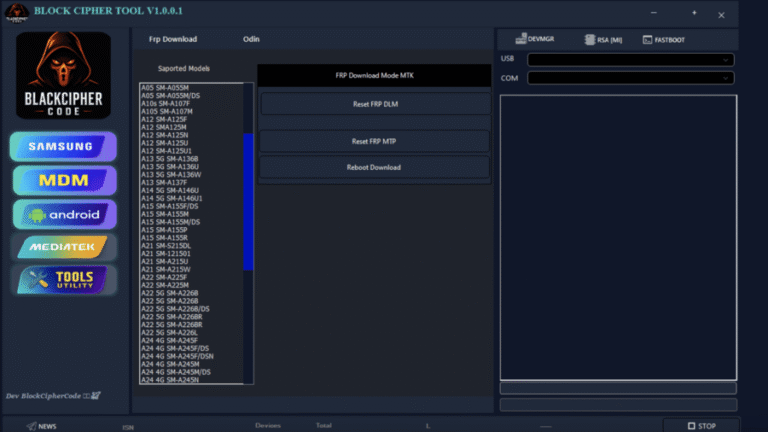Viewport: 768px width, 432px height.
Task: Select A05 SM-A055M in models list
Action: (x=165, y=88)
